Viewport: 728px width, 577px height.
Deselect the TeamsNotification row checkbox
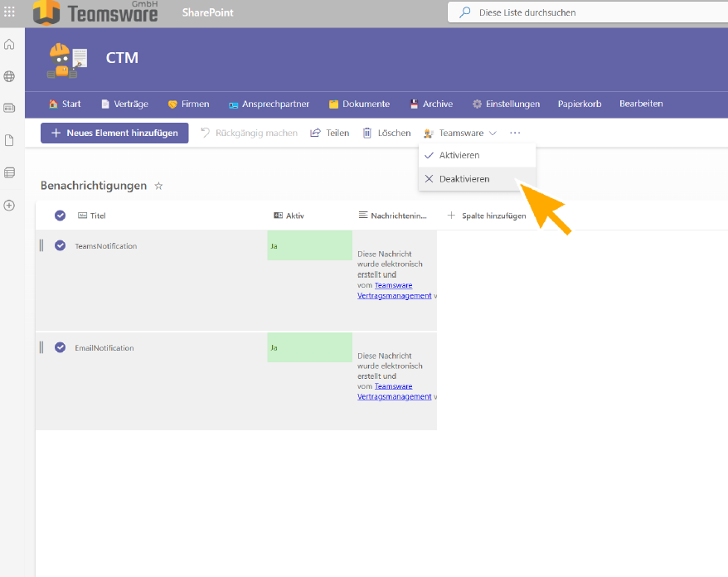pyautogui.click(x=60, y=245)
